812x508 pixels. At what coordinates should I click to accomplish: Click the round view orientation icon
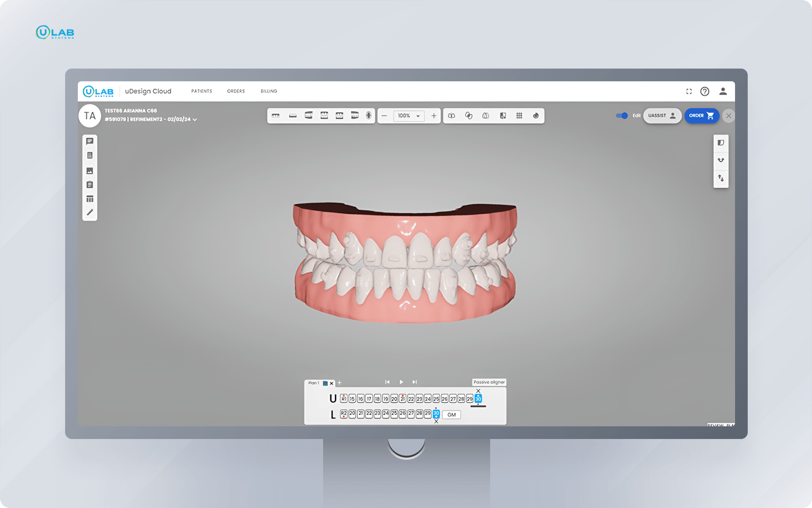click(x=369, y=116)
